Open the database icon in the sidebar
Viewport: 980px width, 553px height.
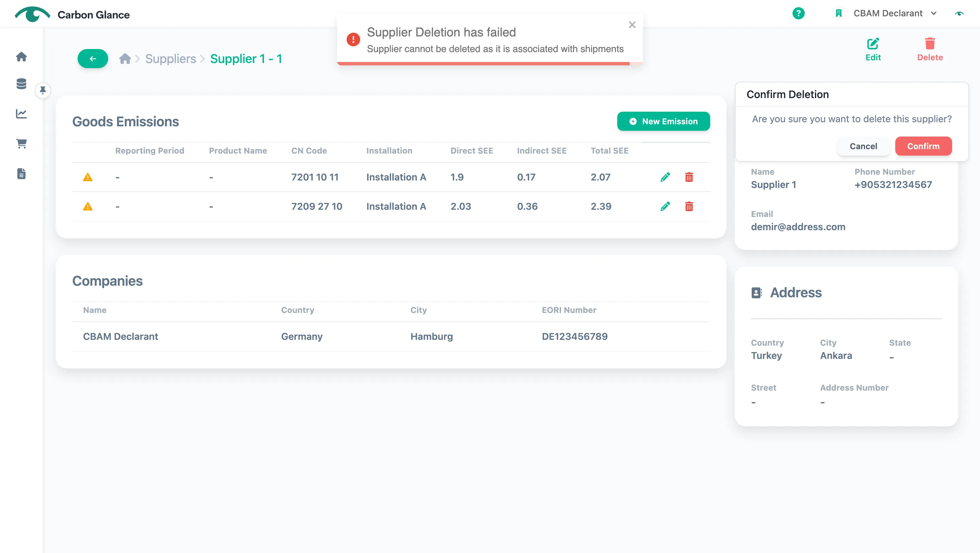(21, 84)
